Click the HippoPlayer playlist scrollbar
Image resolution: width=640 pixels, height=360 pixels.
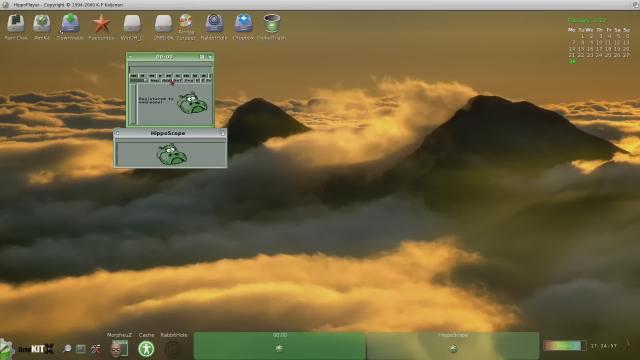pos(133,104)
